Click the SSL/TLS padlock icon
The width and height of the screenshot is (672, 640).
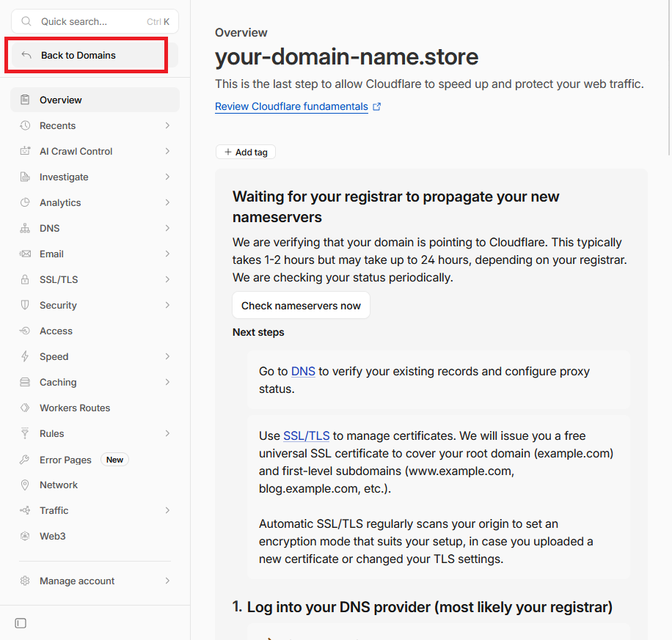[x=25, y=280]
